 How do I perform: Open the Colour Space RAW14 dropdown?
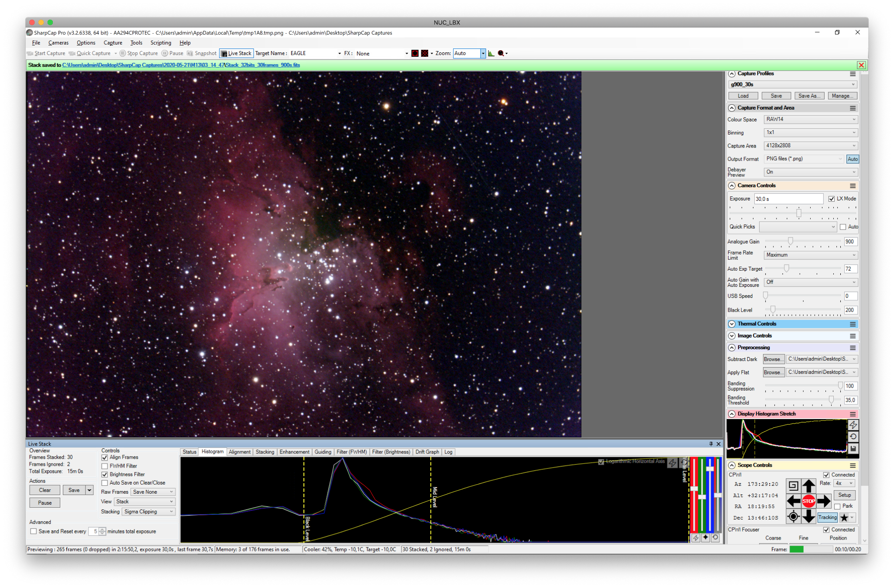[811, 119]
